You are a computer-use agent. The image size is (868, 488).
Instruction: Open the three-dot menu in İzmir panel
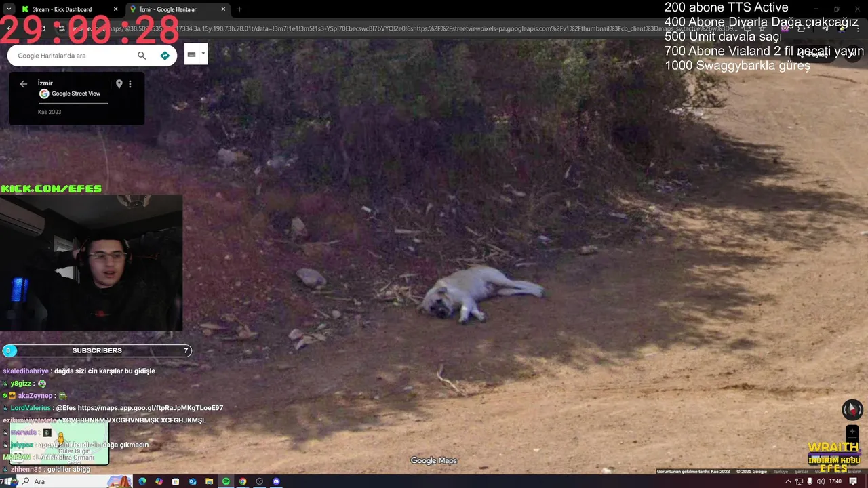pos(130,84)
